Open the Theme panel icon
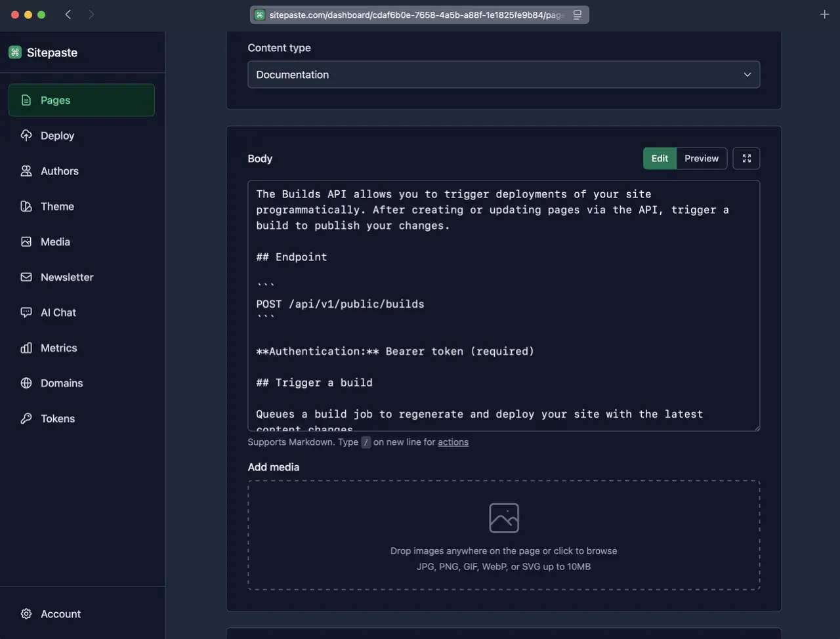 click(26, 206)
